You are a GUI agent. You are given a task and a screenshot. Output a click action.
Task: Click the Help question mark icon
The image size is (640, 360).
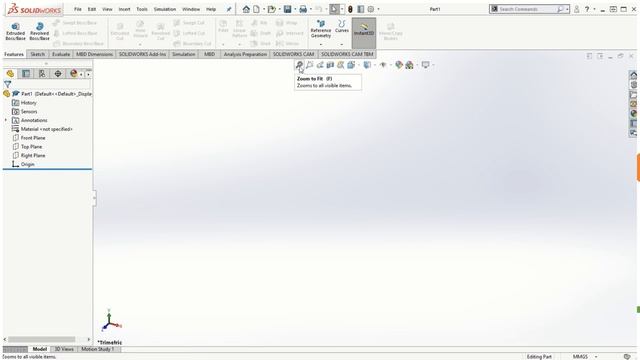(587, 9)
